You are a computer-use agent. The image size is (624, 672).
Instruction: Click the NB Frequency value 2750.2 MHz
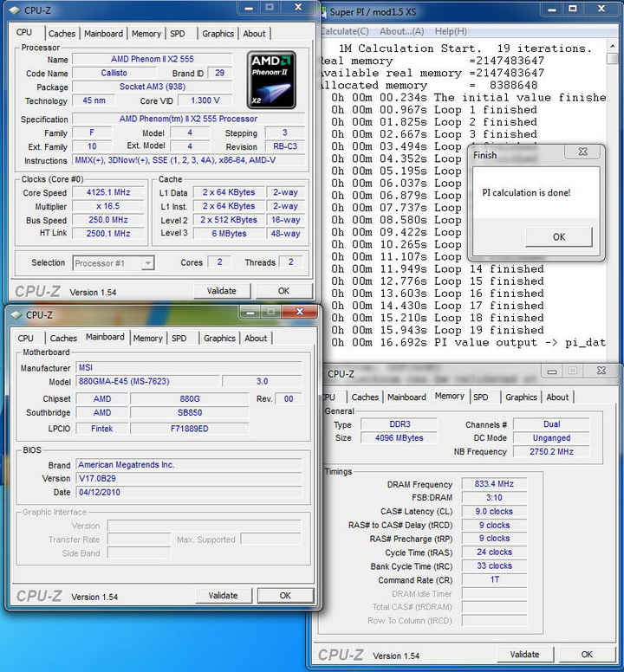coord(551,452)
